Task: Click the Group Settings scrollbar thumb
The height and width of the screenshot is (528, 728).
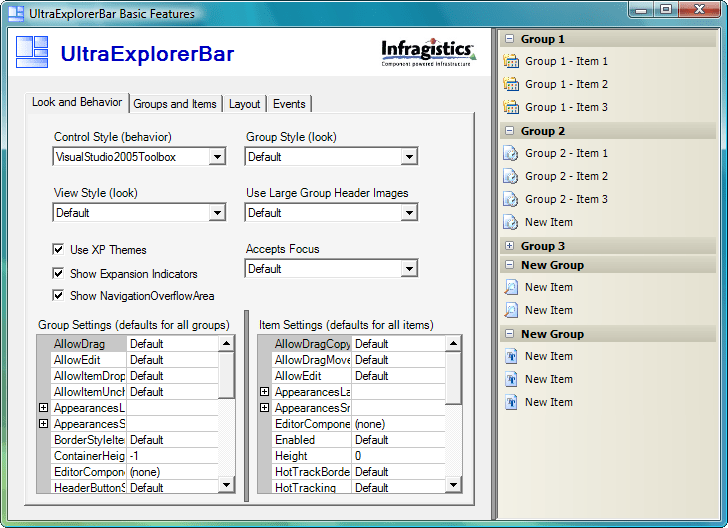Action: [x=226, y=375]
